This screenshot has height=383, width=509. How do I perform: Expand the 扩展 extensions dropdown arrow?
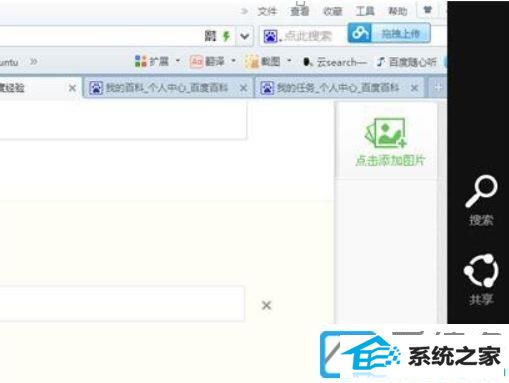click(x=178, y=61)
